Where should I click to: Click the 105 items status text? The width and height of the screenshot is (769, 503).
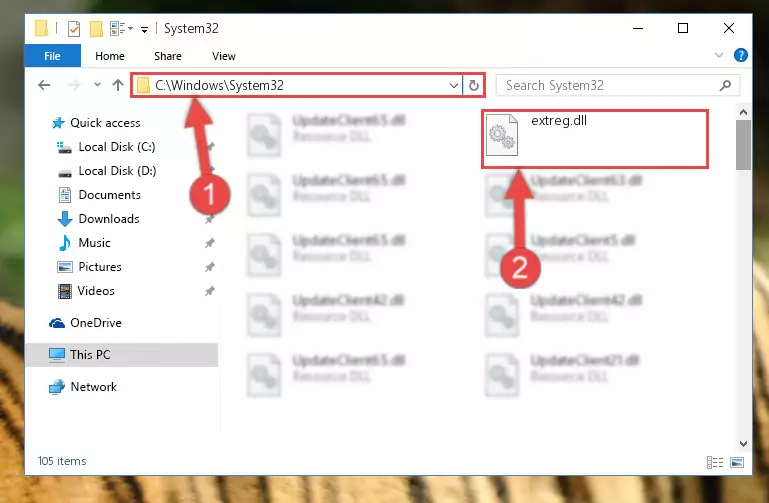tap(62, 461)
